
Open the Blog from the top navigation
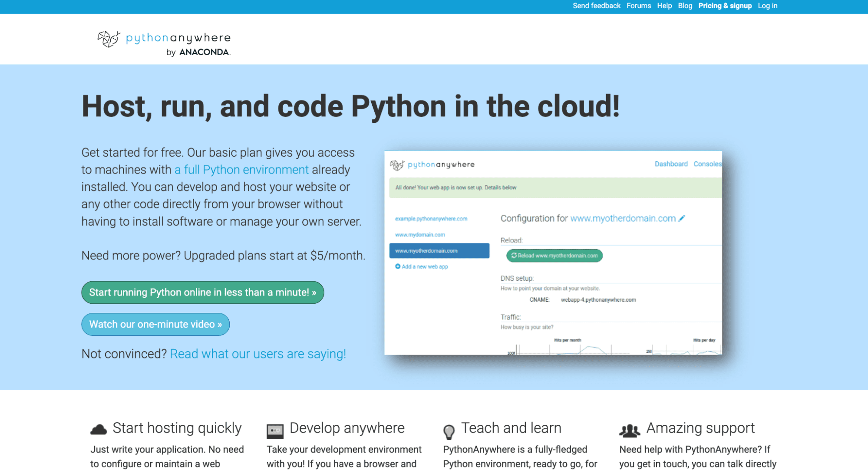click(x=685, y=6)
